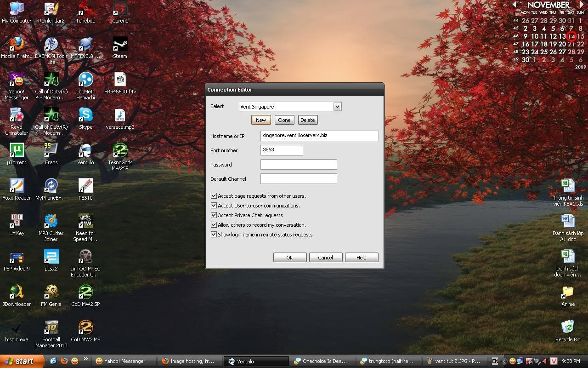Launch PES10 from the desktop
The width and height of the screenshot is (588, 368).
point(85,190)
